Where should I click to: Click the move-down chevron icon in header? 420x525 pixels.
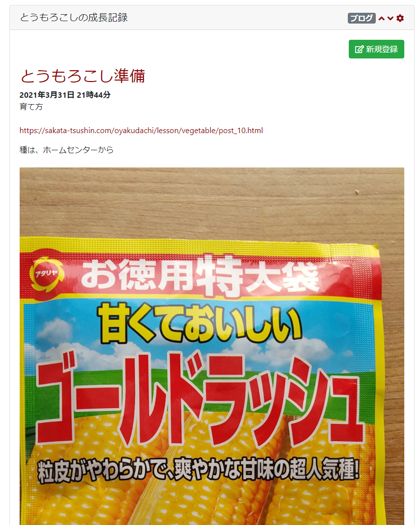coord(390,18)
